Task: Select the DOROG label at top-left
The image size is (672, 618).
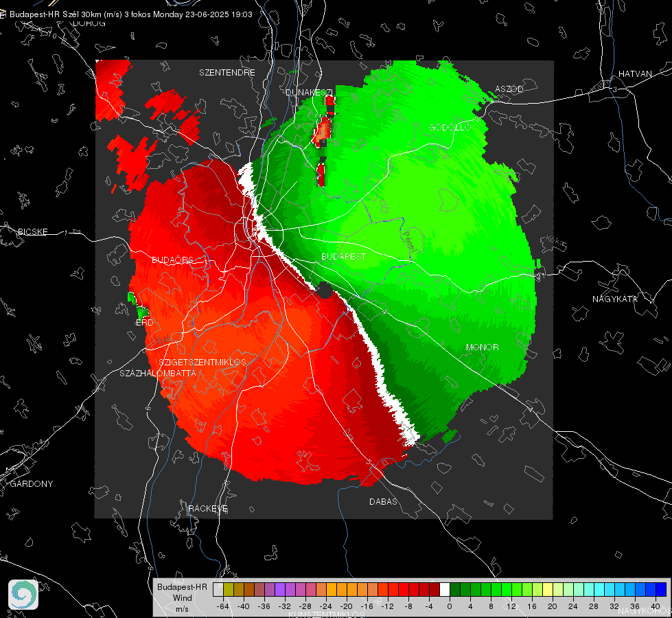Action: point(89,23)
